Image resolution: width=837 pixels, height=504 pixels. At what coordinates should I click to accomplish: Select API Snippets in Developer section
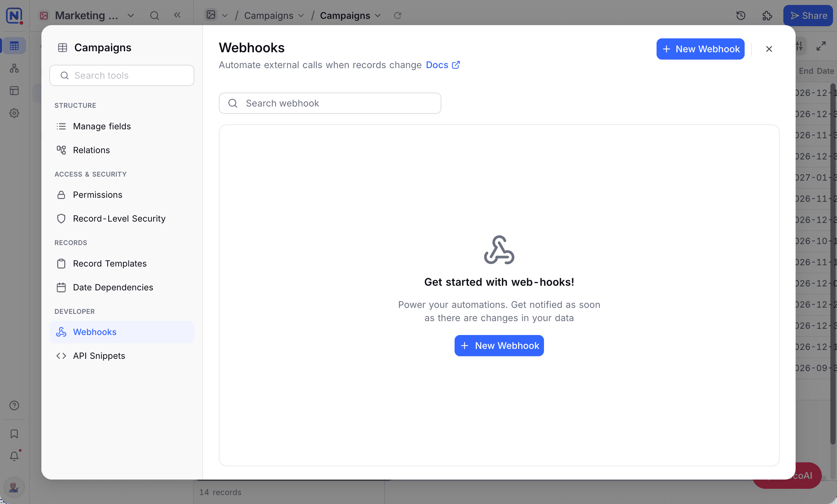click(x=122, y=356)
